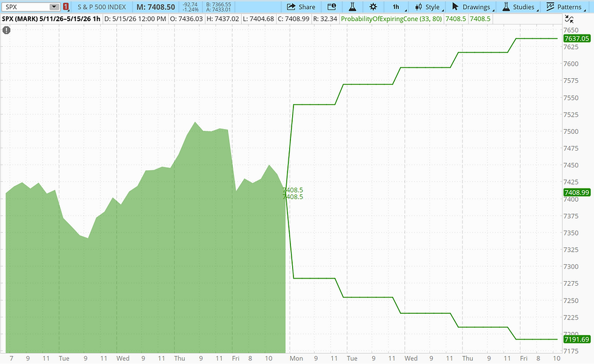Screen dimensions: 594x364
Task: Click the 7191.69 lower cone price bubble
Action: [x=576, y=339]
